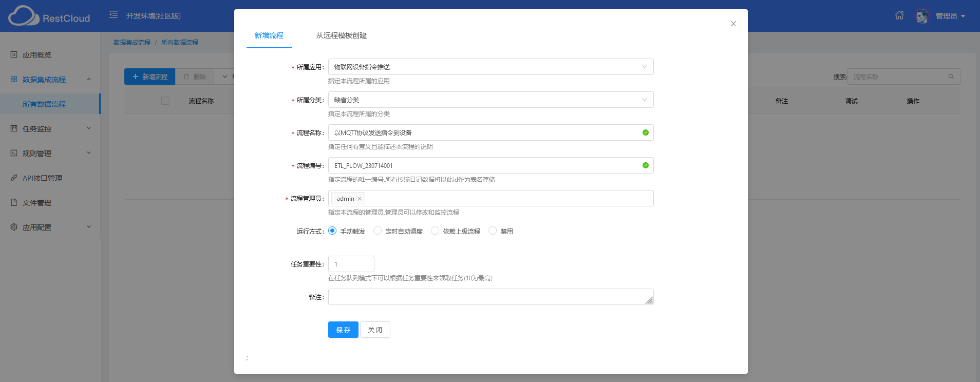Select the 依赖上级流程 radio option
The image size is (980, 382).
click(x=435, y=231)
